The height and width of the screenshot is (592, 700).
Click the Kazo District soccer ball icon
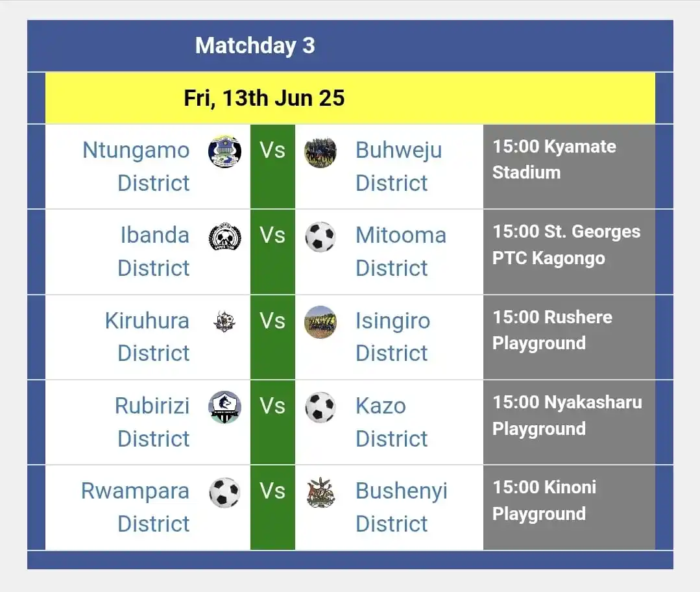coord(320,408)
